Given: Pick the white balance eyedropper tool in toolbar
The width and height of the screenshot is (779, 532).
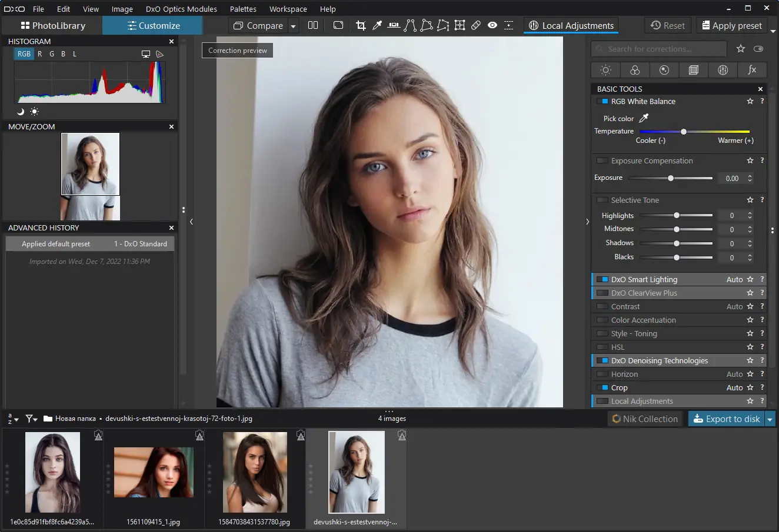Looking at the screenshot, I should coord(377,25).
